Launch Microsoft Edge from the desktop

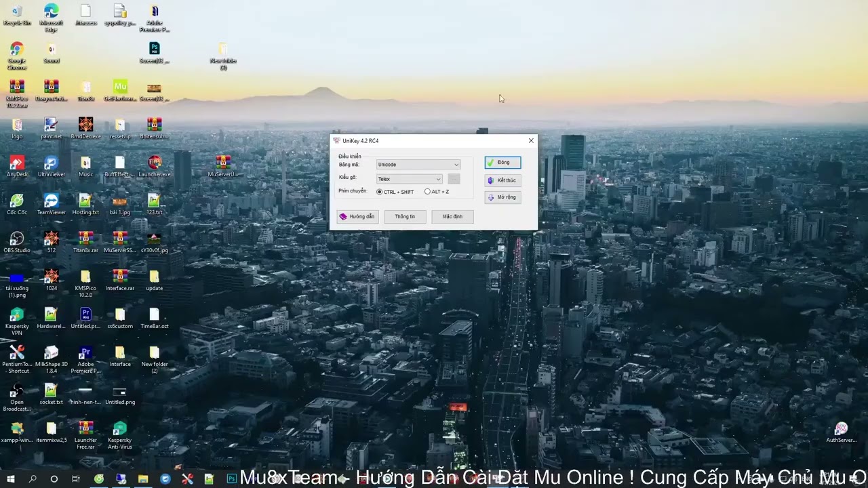pyautogui.click(x=52, y=18)
